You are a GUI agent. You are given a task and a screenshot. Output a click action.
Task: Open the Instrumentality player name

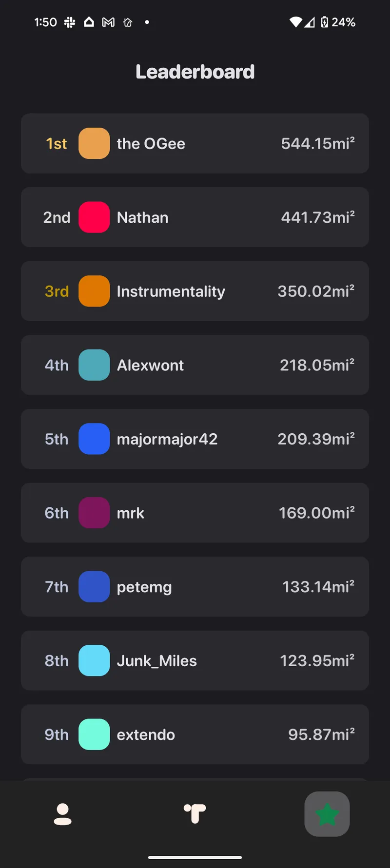click(171, 291)
